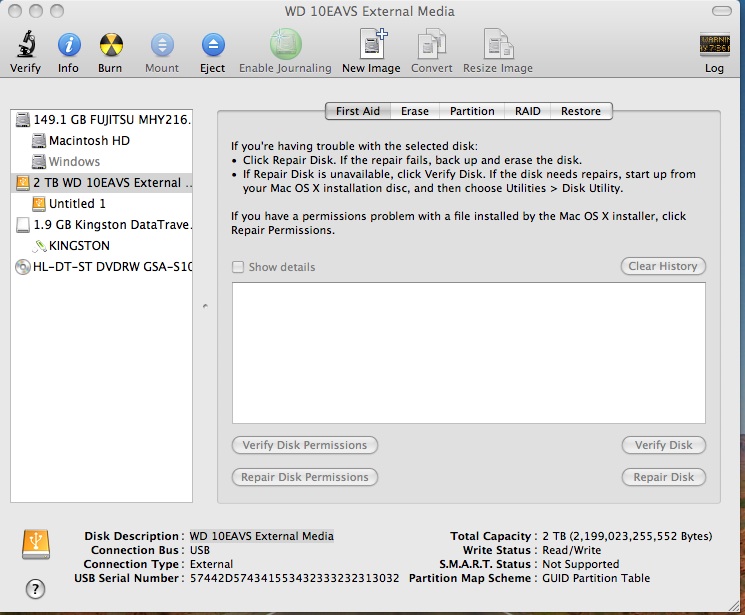Viewport: 745px width, 615px height.
Task: Open the Info toolbar icon
Action: click(69, 45)
